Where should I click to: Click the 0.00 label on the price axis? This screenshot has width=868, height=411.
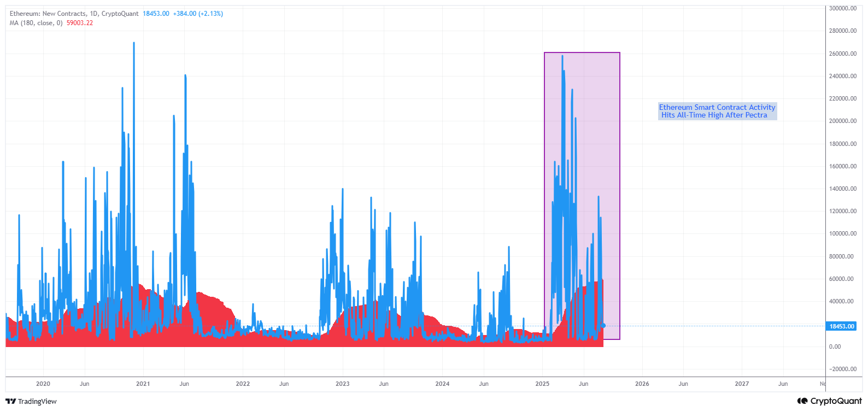835,347
